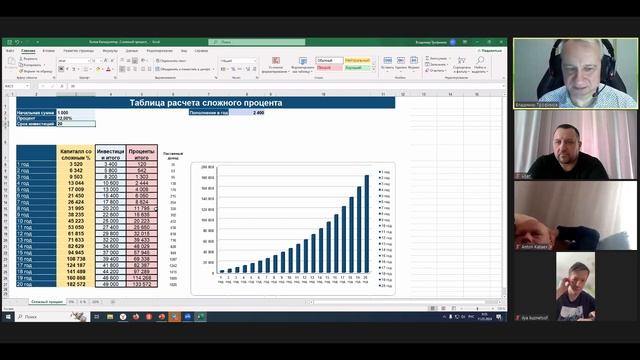Click the zoom slider in status bar
The image size is (640, 360).
point(477,309)
